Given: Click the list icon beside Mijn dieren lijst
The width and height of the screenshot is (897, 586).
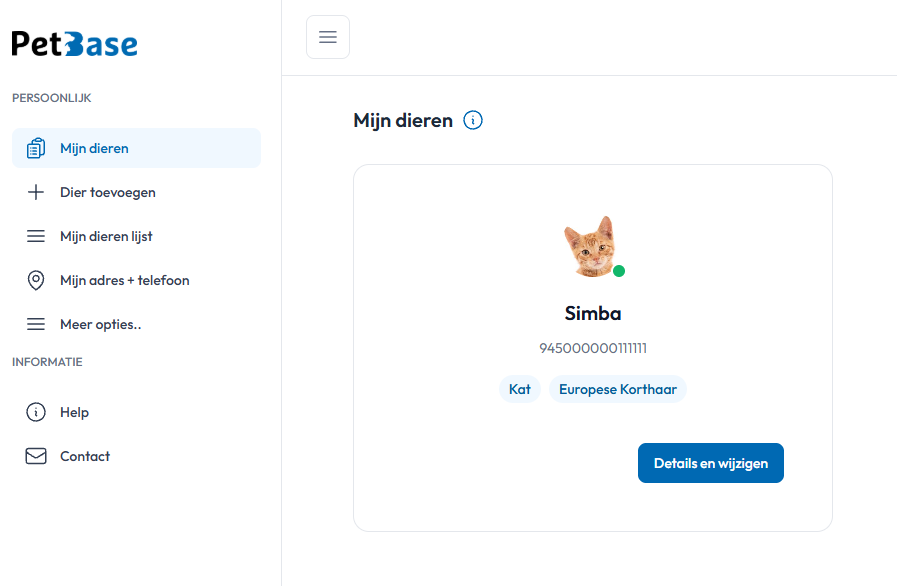Looking at the screenshot, I should [x=36, y=236].
